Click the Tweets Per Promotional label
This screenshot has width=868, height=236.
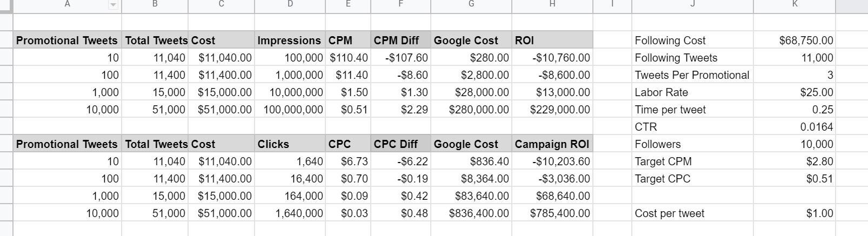click(692, 75)
